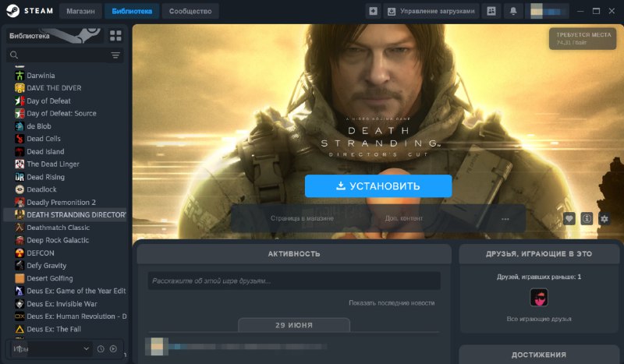Image resolution: width=624 pixels, height=364 pixels.
Task: Click the Deep Rock Galactic icon
Action: (19, 240)
